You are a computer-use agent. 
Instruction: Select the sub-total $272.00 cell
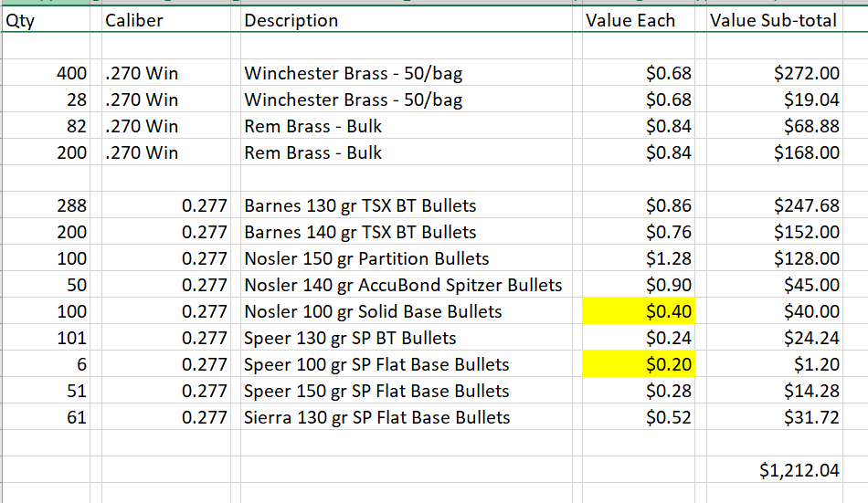(785, 73)
